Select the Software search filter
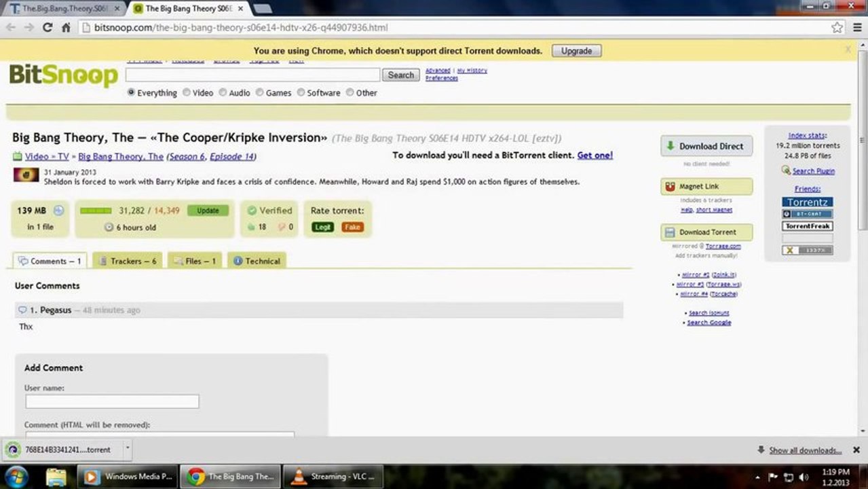 pyautogui.click(x=301, y=92)
